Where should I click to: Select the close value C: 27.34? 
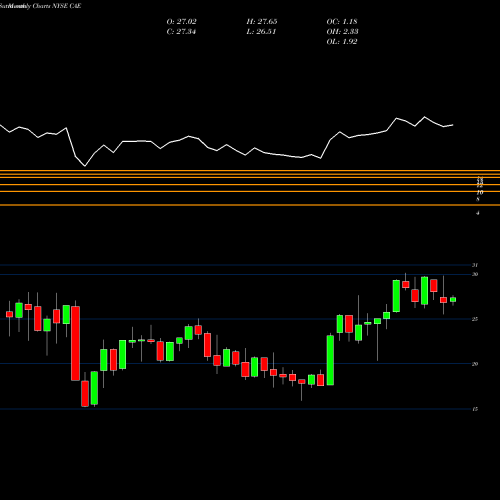pyautogui.click(x=181, y=32)
